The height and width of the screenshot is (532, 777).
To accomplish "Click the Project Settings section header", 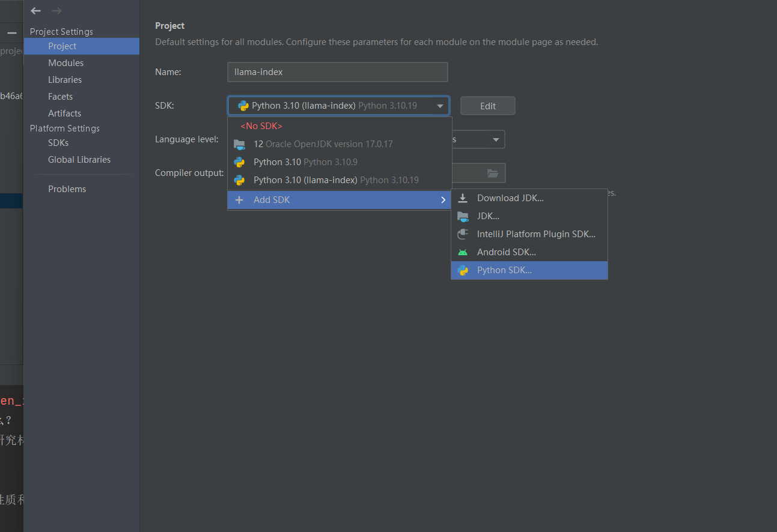I will (x=61, y=32).
